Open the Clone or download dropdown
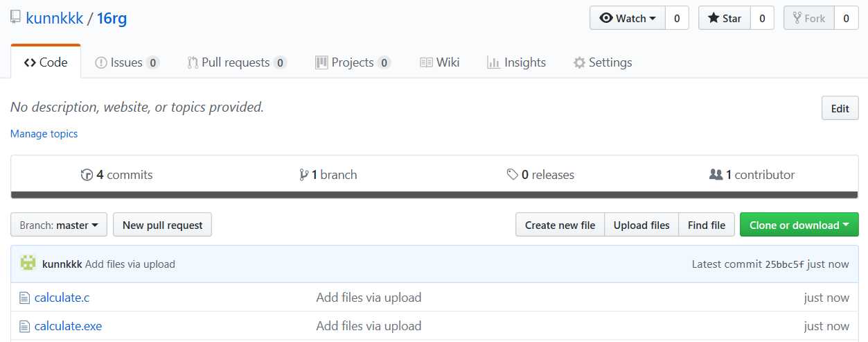The image size is (868, 342). click(799, 225)
